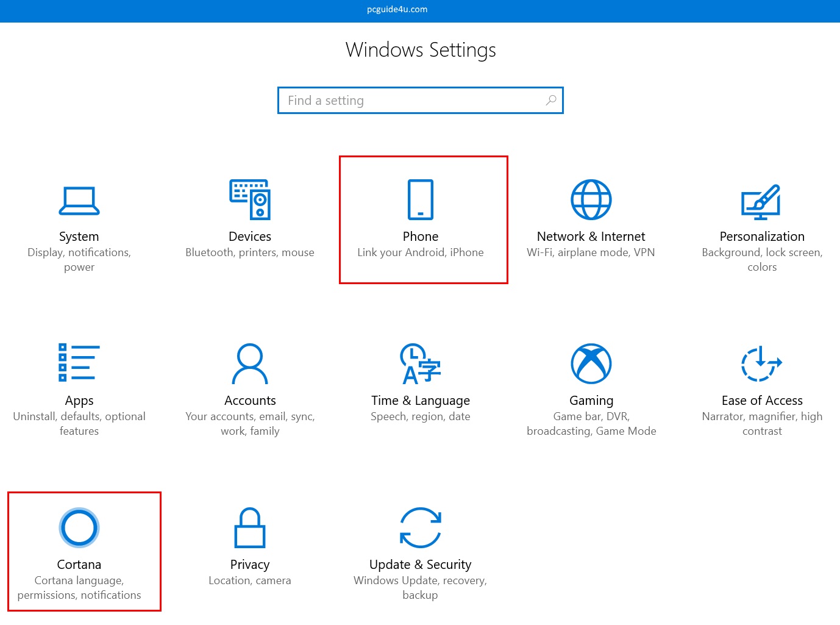
Task: Click the Ease of Access icon
Action: pyautogui.click(x=761, y=363)
